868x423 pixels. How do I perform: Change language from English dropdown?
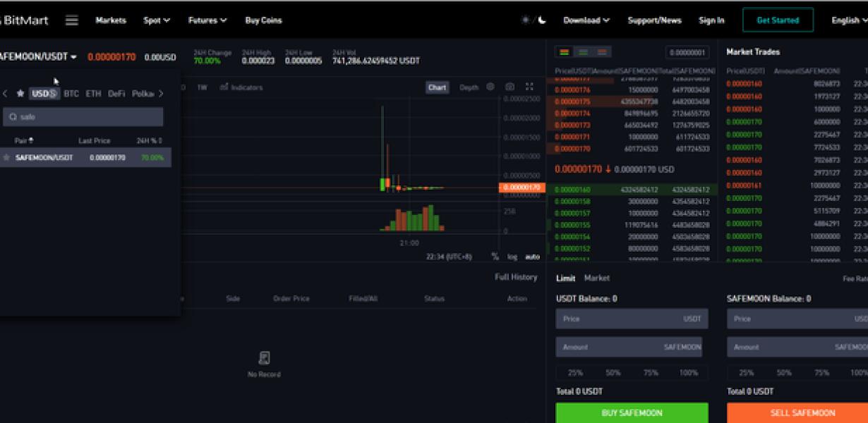849,20
